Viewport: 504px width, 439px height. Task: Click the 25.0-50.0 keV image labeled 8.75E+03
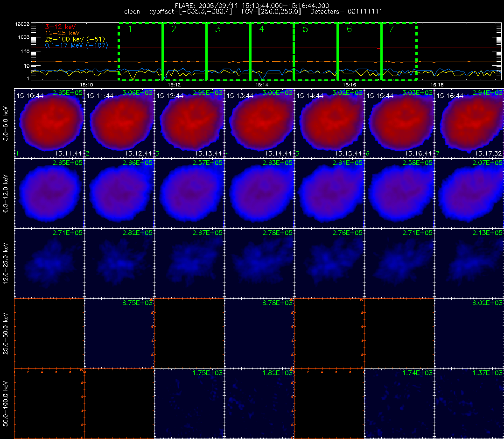pyautogui.click(x=119, y=333)
